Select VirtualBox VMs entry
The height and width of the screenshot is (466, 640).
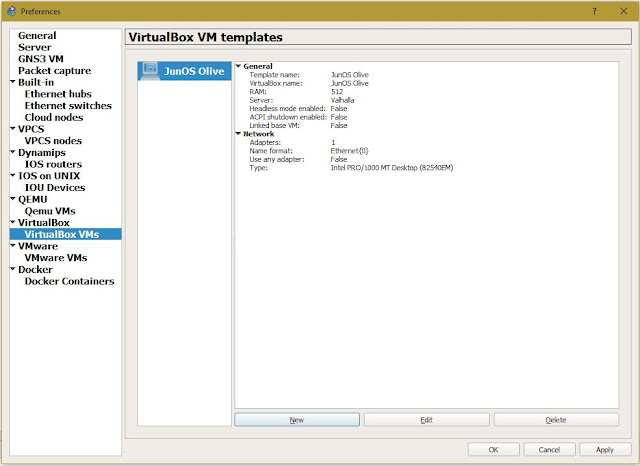[x=66, y=234]
